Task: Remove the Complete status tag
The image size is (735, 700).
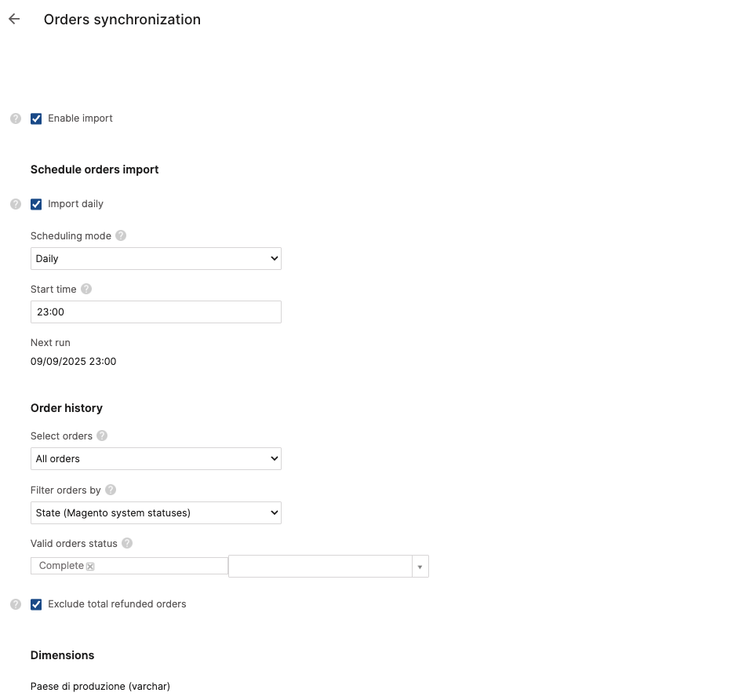Action: (x=90, y=567)
